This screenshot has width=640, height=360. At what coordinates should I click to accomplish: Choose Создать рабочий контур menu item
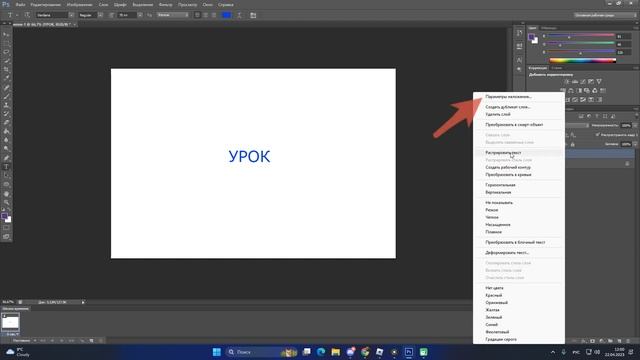pyautogui.click(x=508, y=167)
